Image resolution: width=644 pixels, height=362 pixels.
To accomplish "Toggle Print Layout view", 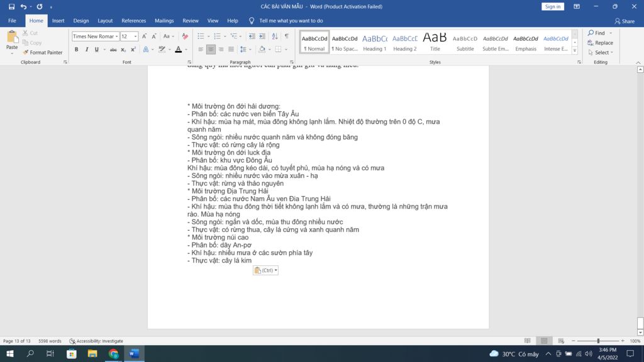I will pyautogui.click(x=544, y=341).
